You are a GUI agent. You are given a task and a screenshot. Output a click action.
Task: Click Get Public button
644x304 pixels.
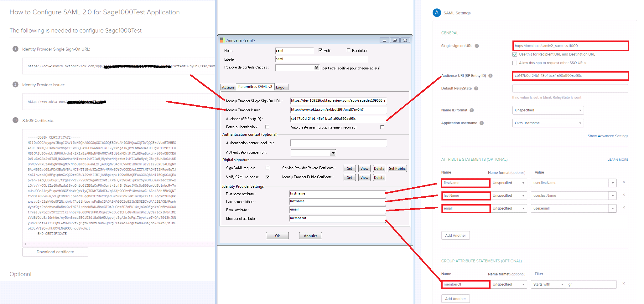[397, 169]
